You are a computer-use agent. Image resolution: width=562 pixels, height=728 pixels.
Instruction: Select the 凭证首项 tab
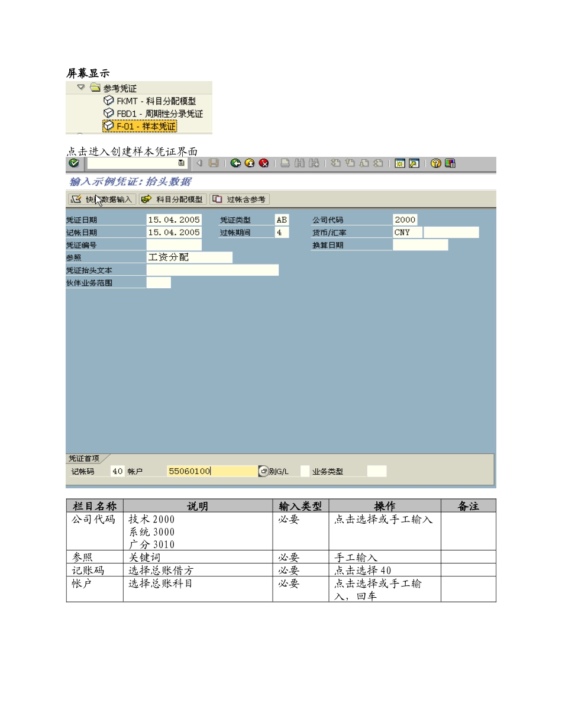point(85,459)
